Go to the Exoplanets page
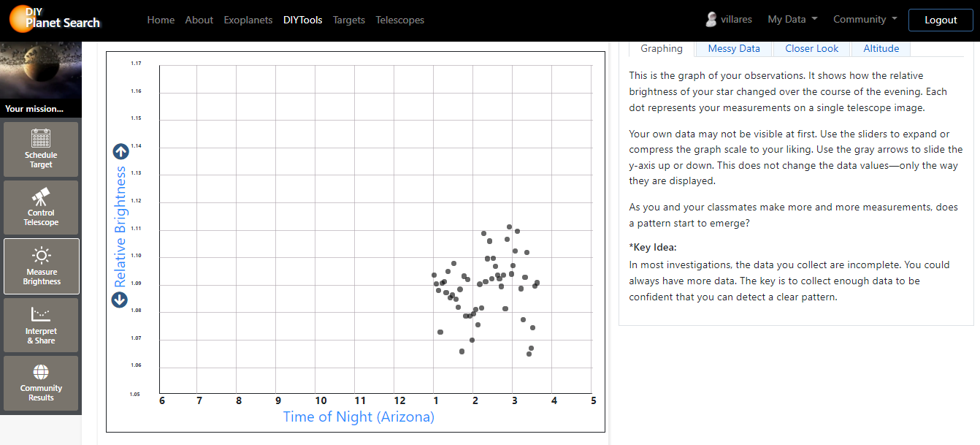 248,20
